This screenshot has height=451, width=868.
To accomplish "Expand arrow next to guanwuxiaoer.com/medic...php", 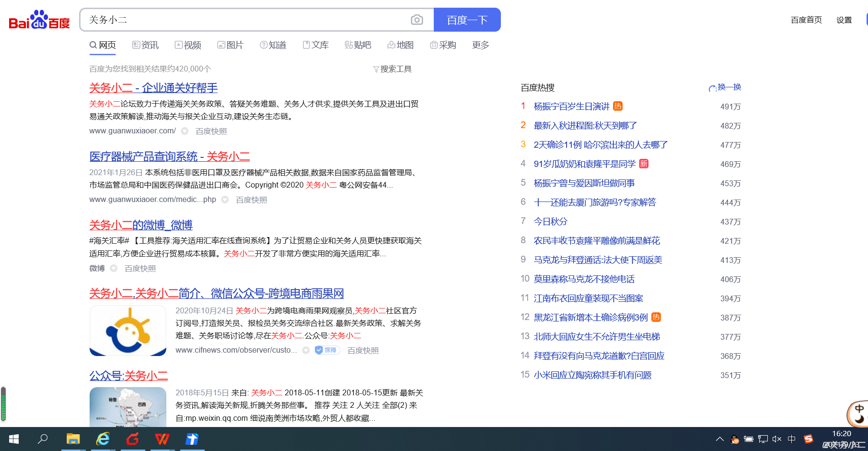I will [x=225, y=200].
